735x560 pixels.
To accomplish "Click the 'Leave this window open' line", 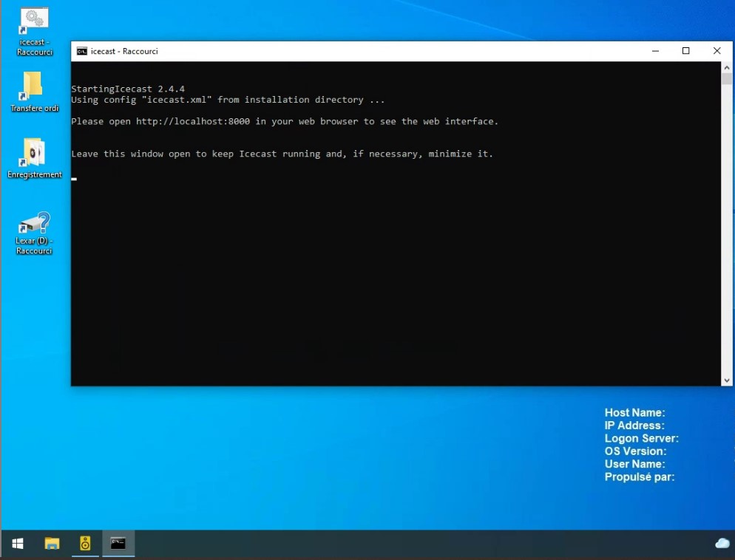I will (x=282, y=154).
